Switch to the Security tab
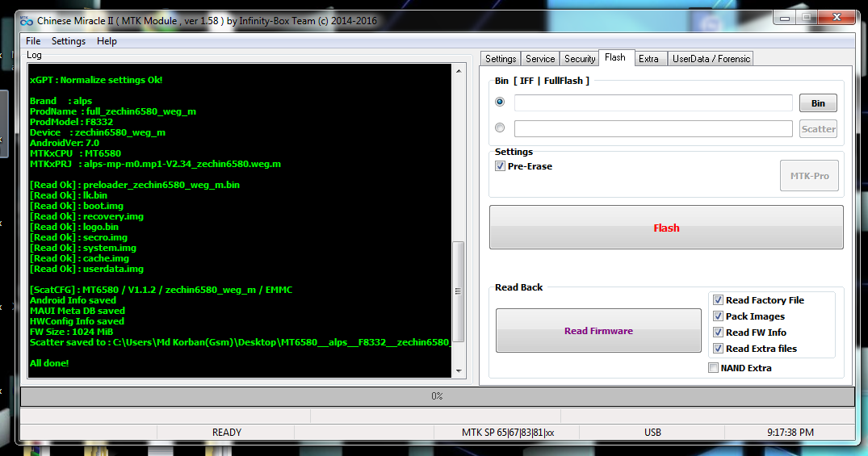Screen dimensions: 868x456 tap(579, 59)
